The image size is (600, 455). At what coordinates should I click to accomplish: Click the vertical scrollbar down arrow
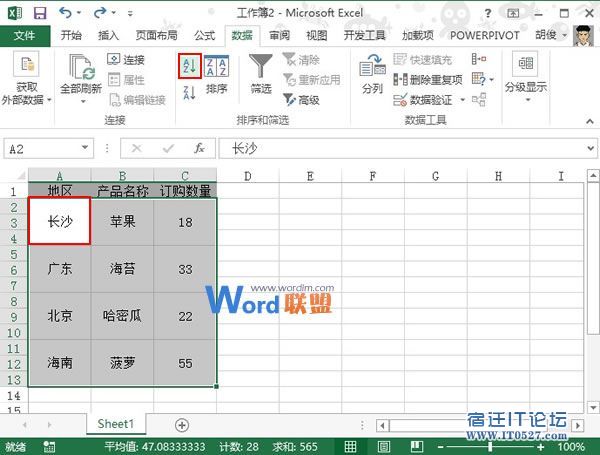coord(593,407)
